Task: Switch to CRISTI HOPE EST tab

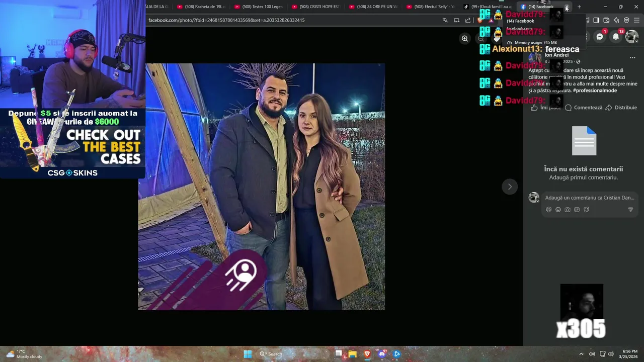Action: pos(316,7)
